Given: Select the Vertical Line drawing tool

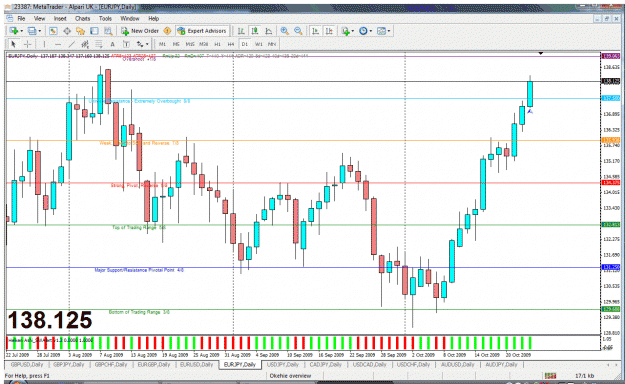Looking at the screenshot, I should click(x=44, y=44).
